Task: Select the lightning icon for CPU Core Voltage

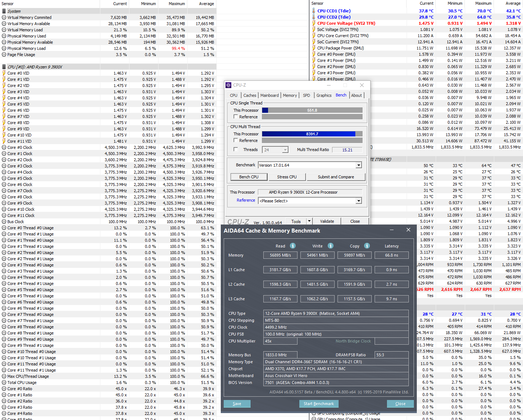Action: click(x=314, y=23)
